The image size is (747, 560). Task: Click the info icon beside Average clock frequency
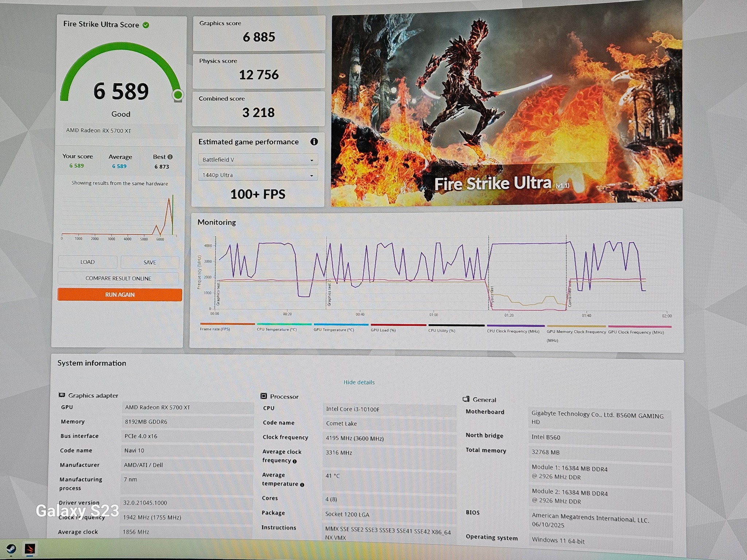[295, 461]
